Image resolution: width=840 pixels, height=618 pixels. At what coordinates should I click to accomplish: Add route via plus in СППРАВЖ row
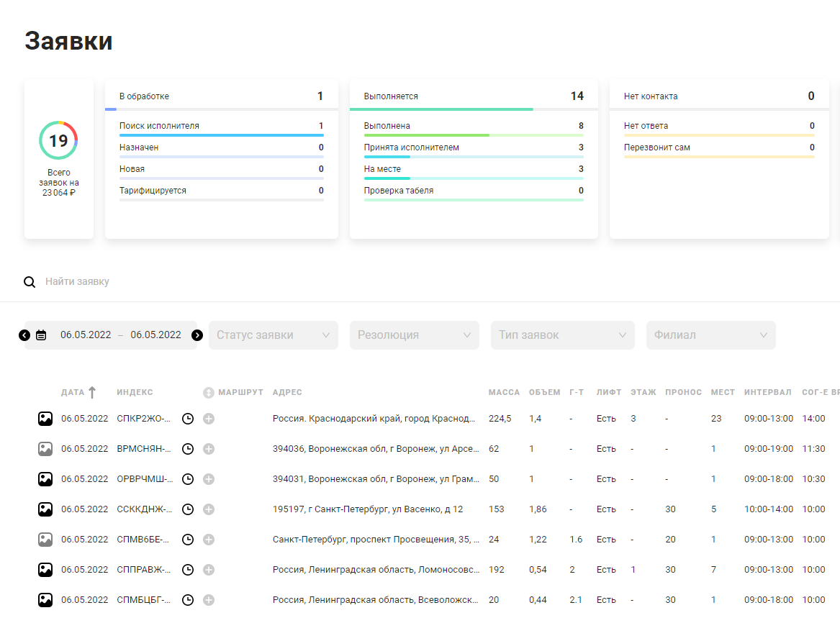209,570
